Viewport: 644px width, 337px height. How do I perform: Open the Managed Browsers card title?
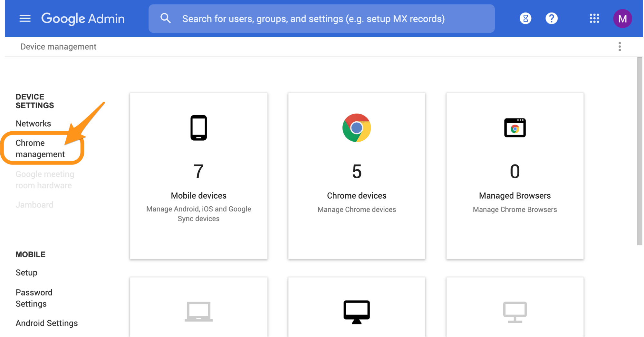pyautogui.click(x=515, y=196)
